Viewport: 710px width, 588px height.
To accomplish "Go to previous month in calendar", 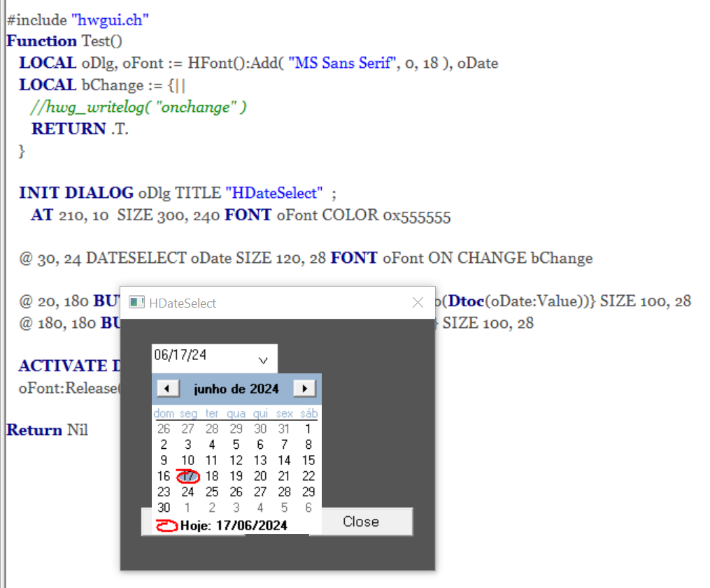I will point(168,388).
